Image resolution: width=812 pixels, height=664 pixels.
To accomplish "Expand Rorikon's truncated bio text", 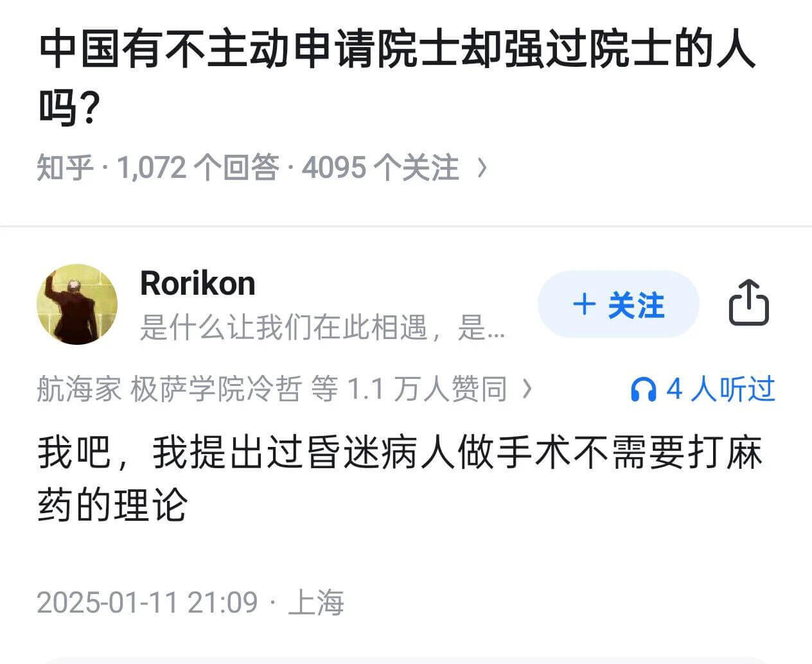I will 321,329.
